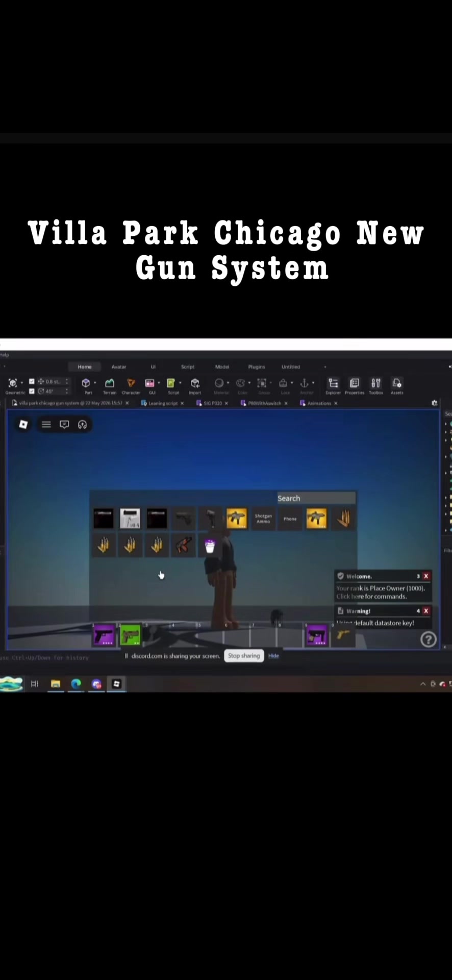Select the purple cup inventory item
Viewport: 452px width, 980px height.
tap(210, 546)
